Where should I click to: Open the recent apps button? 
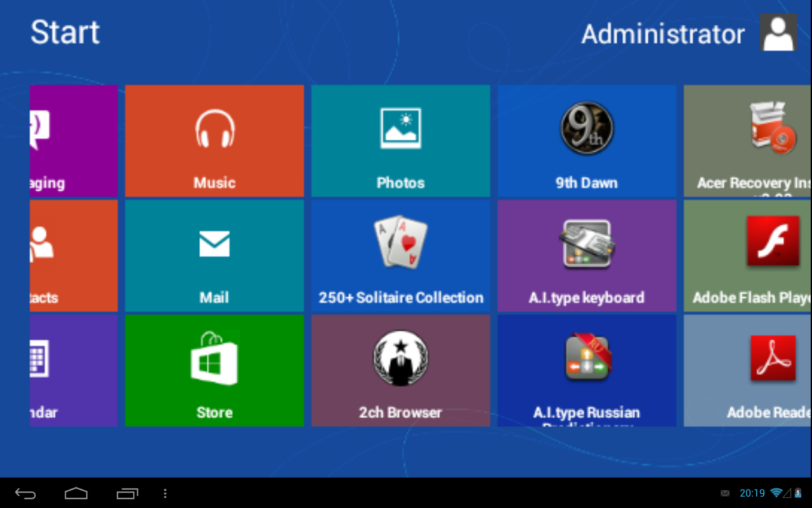tap(127, 493)
